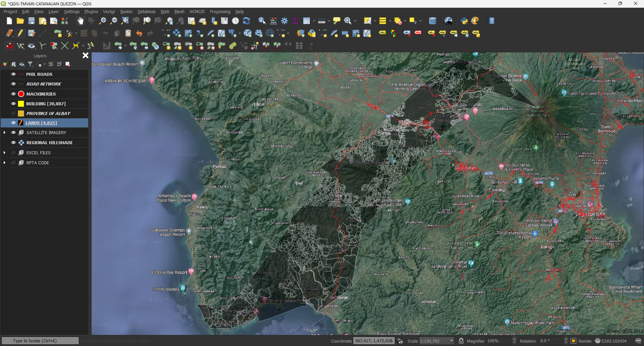
Task: Close the Layers panel
Action: (86, 55)
